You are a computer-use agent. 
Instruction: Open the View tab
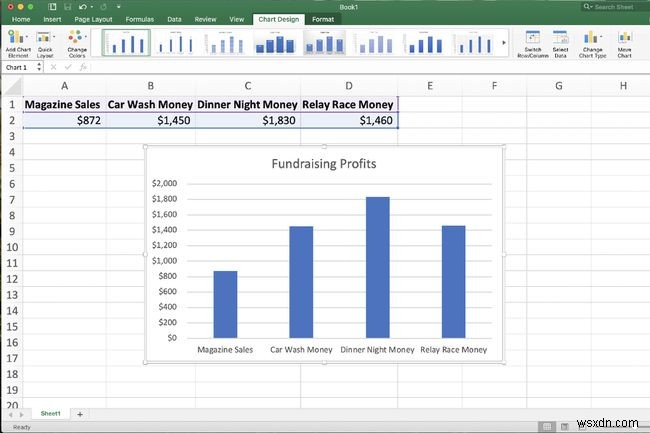pyautogui.click(x=237, y=19)
